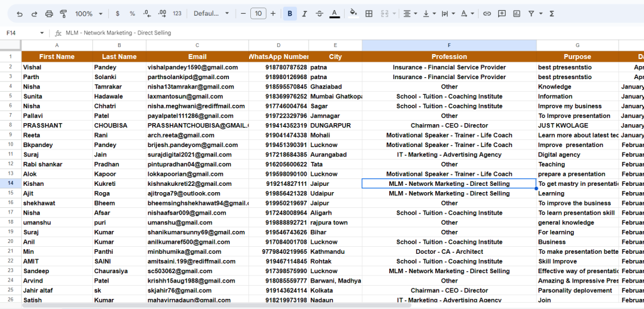Select the rajpura town city cell
Screen dimensions: 644x309
pos(335,222)
